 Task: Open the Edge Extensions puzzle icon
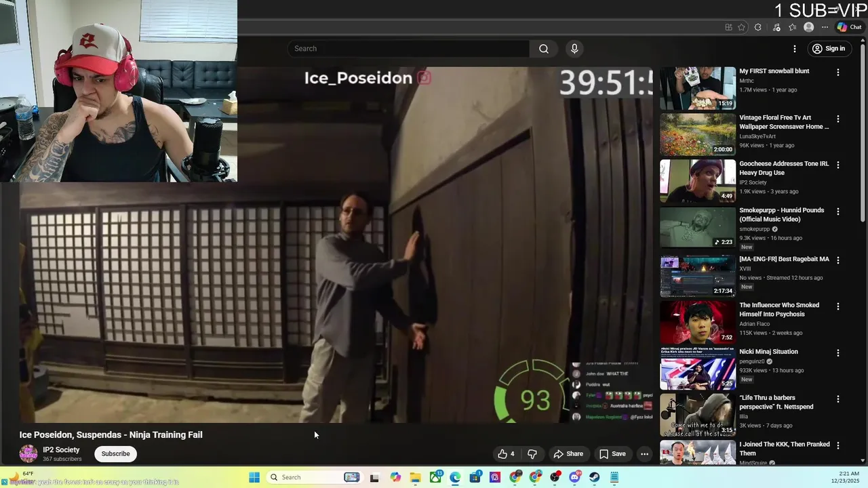757,27
